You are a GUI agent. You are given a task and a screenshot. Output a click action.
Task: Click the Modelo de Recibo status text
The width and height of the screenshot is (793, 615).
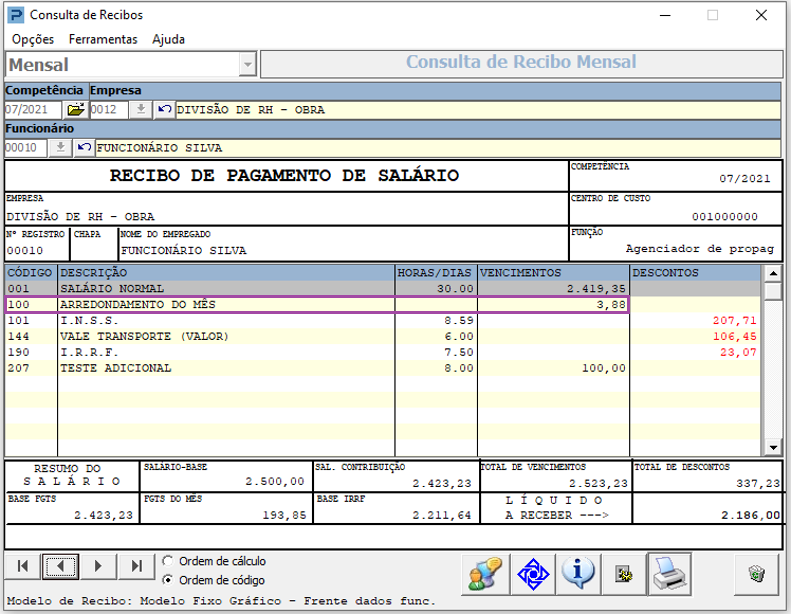[221, 601]
